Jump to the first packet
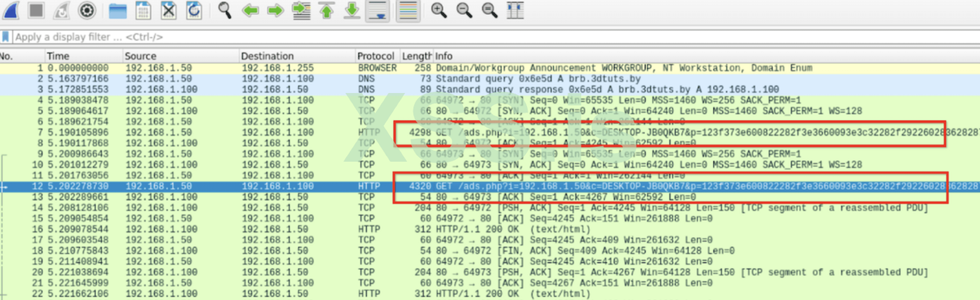Image resolution: width=980 pixels, height=300 pixels. coord(326,10)
